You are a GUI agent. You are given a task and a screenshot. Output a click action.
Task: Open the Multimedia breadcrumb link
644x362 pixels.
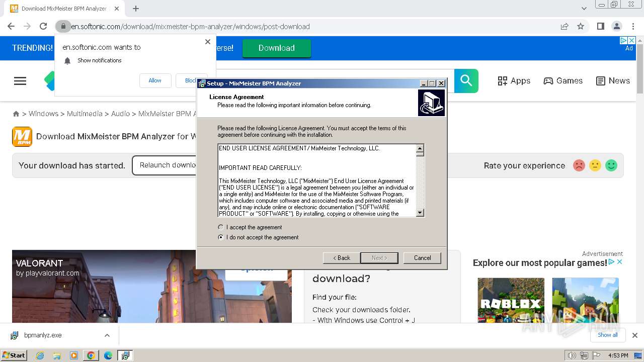[x=85, y=114]
